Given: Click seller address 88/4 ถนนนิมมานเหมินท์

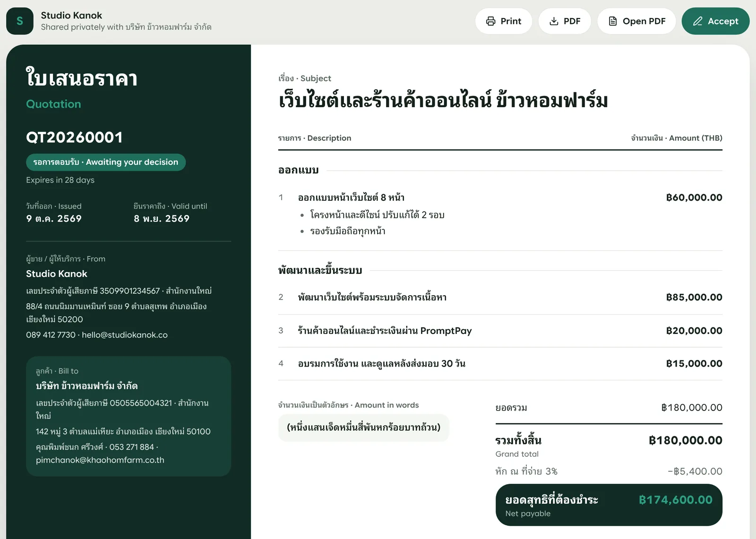Looking at the screenshot, I should 116,313.
